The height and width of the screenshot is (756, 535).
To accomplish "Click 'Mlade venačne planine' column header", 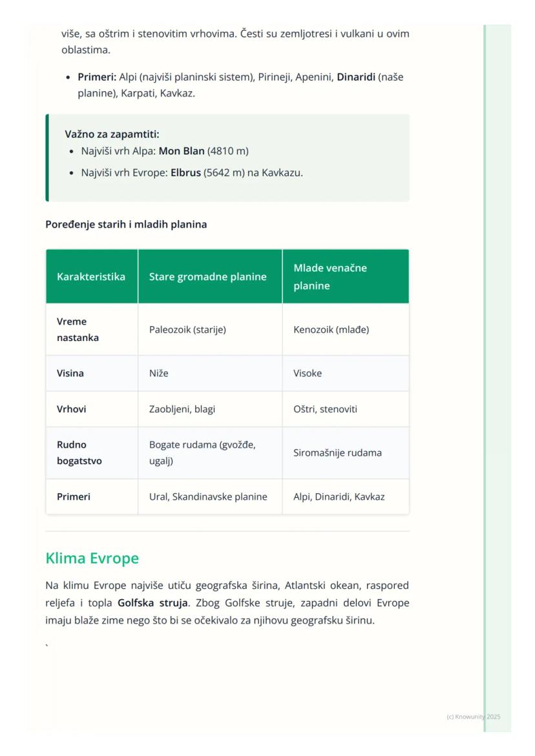I will (330, 276).
